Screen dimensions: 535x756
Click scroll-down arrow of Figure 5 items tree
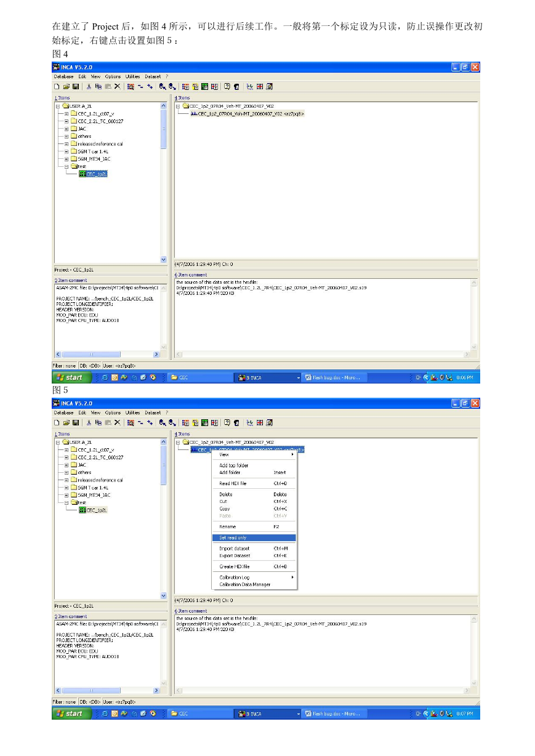(163, 595)
